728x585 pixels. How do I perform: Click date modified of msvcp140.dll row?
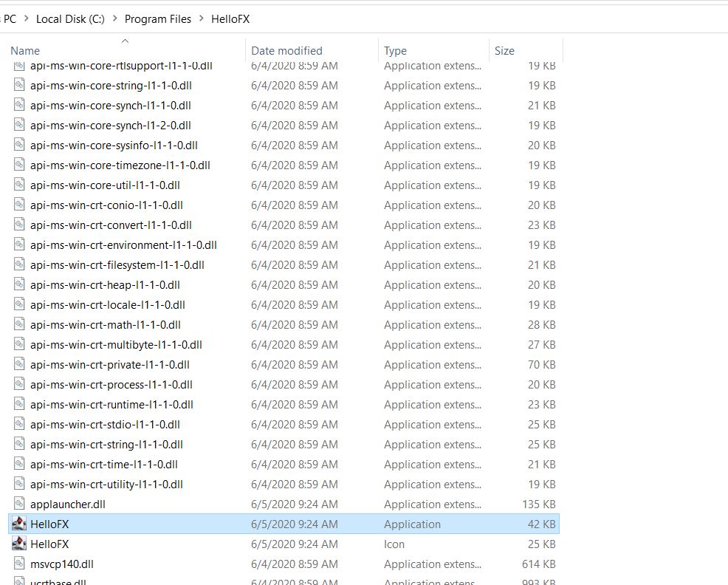295,564
